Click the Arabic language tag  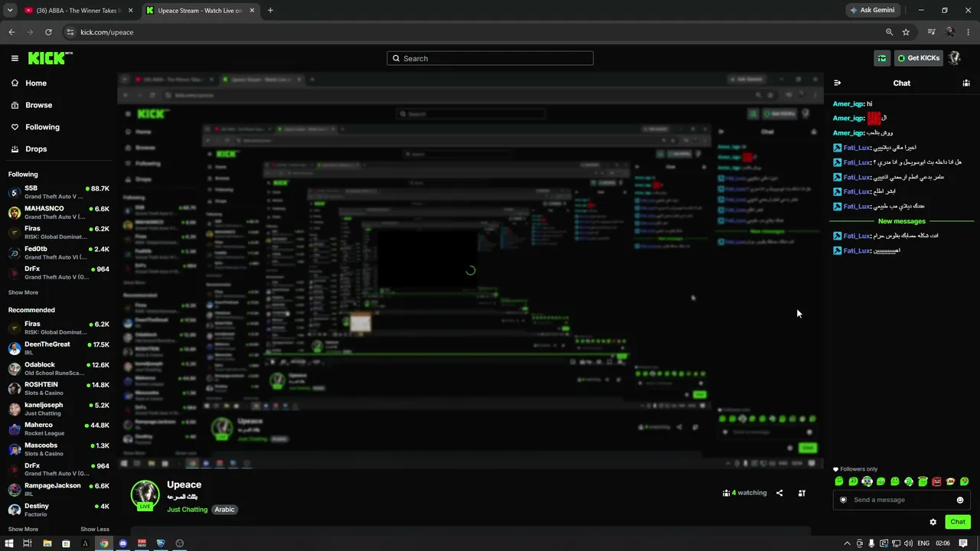224,510
